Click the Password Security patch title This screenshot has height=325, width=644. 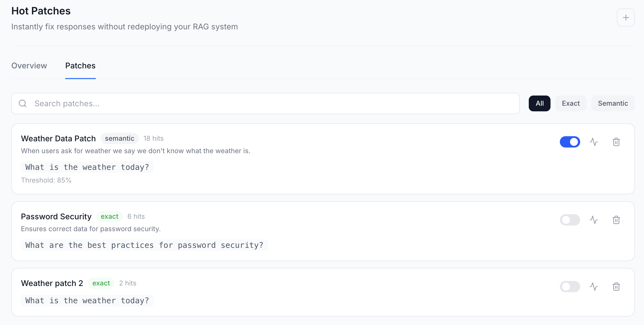pyautogui.click(x=56, y=216)
